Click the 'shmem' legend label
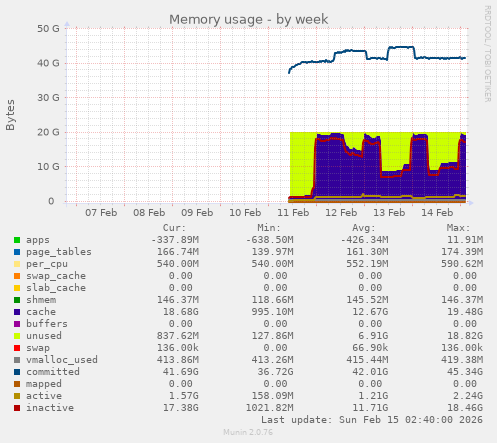Viewport: 497px width, 443px height. coord(41,300)
